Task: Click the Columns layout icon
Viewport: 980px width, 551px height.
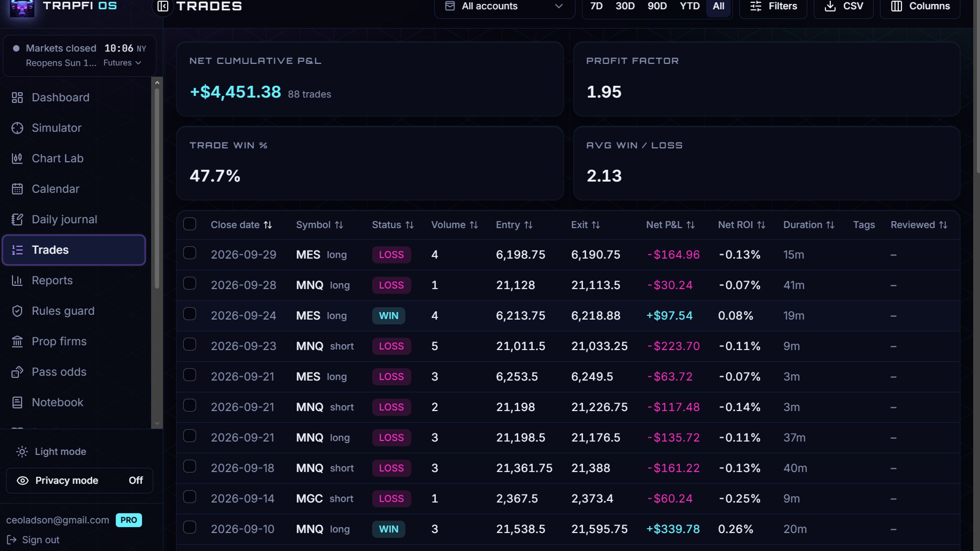Action: tap(897, 6)
